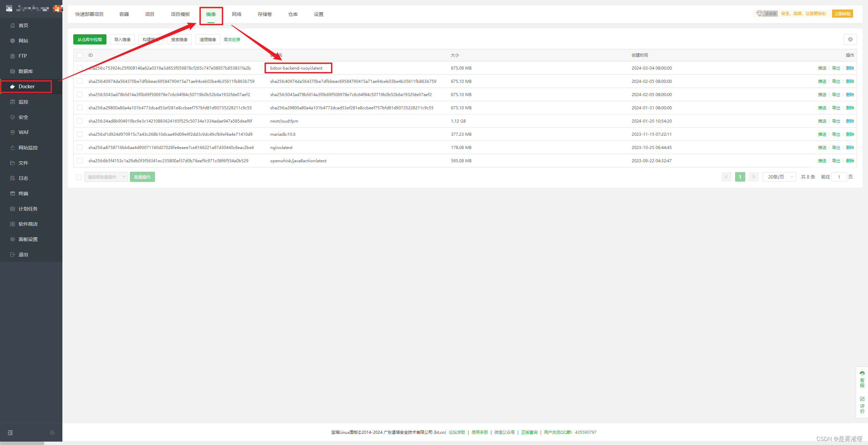868x445 pixels.
Task: Go to previous page arrow
Action: 727,177
